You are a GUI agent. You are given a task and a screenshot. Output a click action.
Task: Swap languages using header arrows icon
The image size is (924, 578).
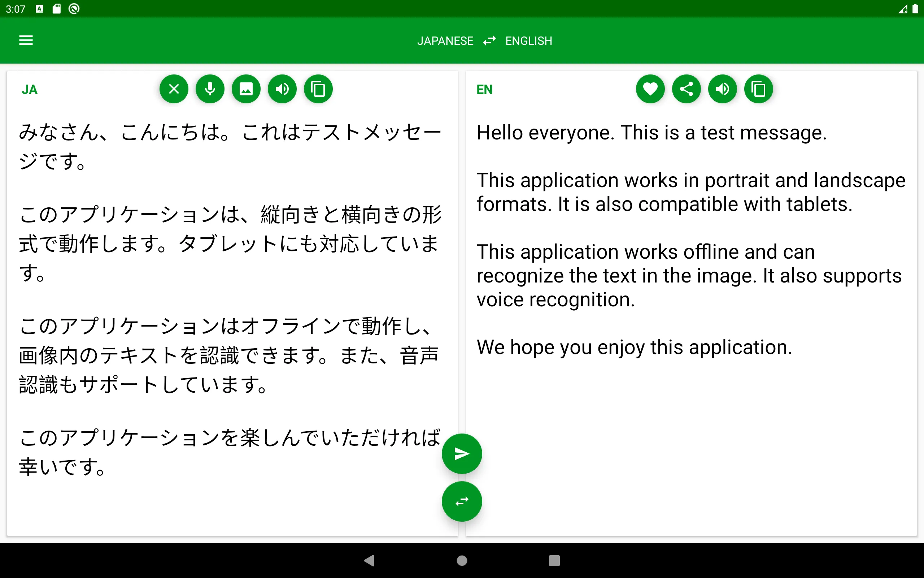click(x=489, y=40)
